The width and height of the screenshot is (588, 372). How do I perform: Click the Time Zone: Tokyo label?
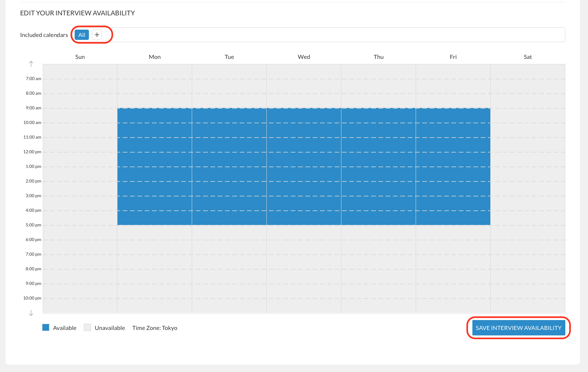point(155,328)
